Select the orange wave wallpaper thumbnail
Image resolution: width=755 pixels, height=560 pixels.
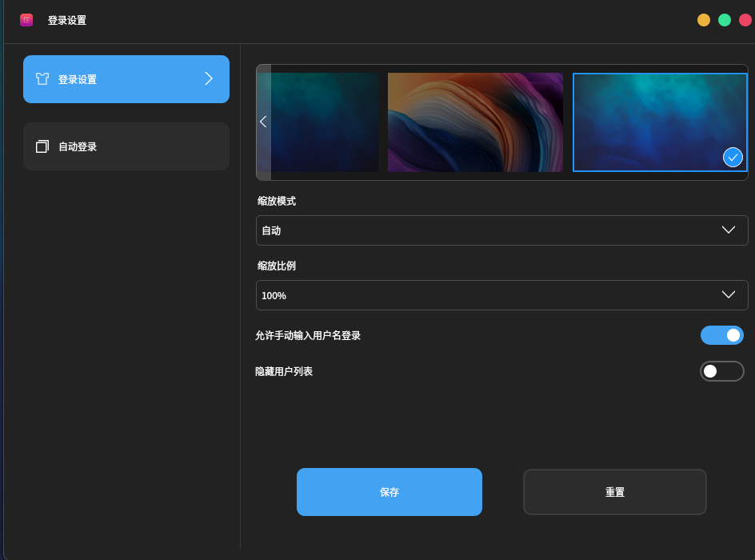tap(475, 122)
